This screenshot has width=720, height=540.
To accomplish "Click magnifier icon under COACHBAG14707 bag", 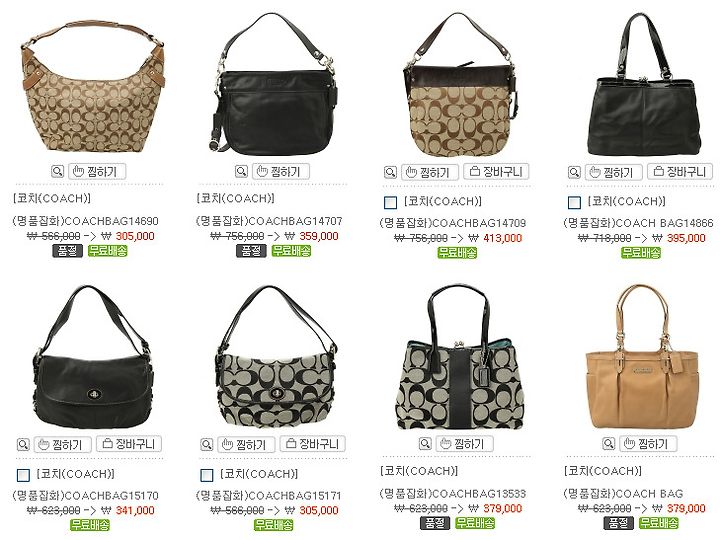I will [x=241, y=172].
